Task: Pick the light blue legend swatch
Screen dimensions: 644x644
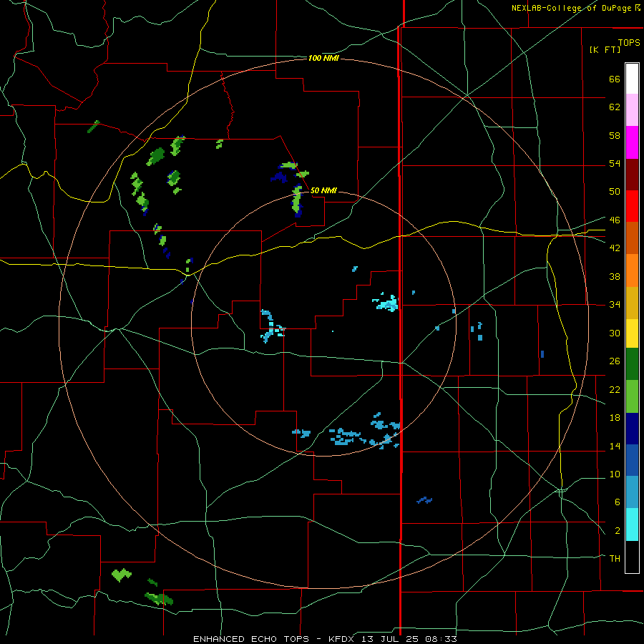Action: point(632,492)
